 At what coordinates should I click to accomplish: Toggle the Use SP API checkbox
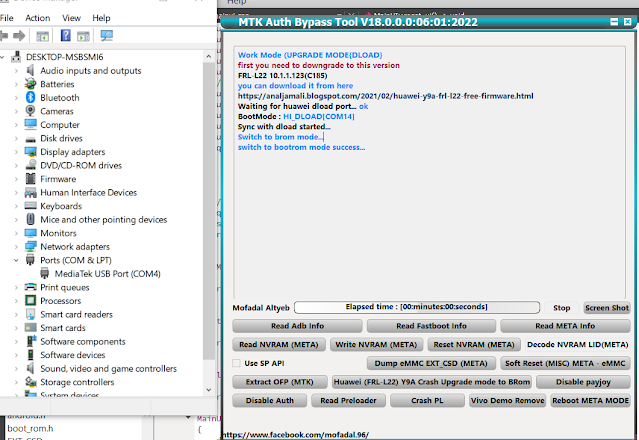coord(236,363)
